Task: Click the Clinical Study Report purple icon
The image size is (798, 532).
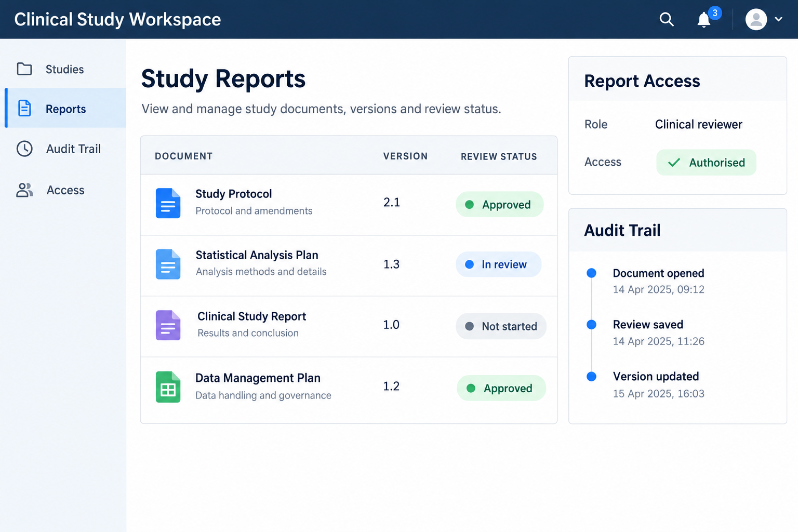Action: pyautogui.click(x=168, y=325)
